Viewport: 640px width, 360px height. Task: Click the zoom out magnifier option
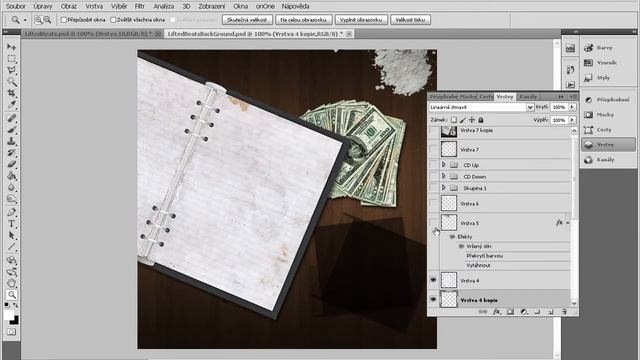click(x=47, y=20)
